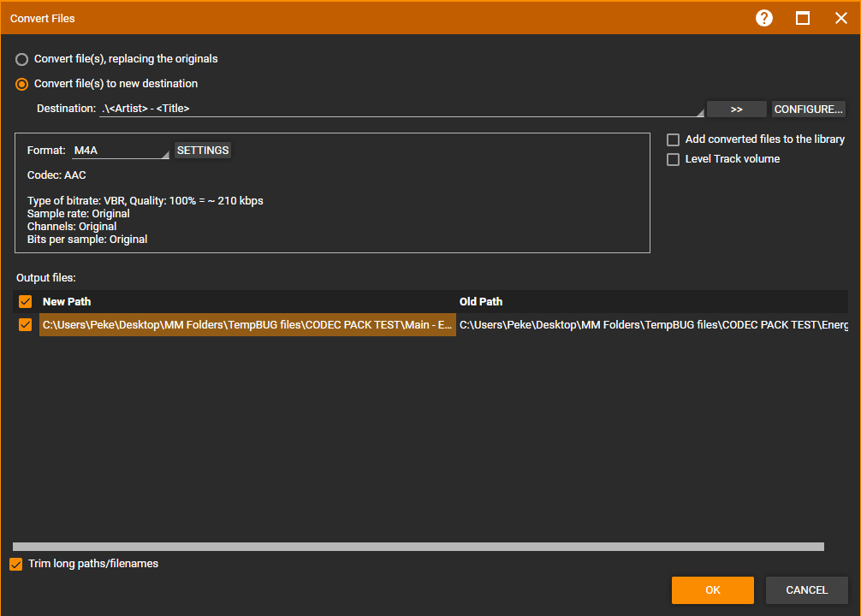Click the >> mask insert button
Screen dimensions: 861x616
click(736, 110)
